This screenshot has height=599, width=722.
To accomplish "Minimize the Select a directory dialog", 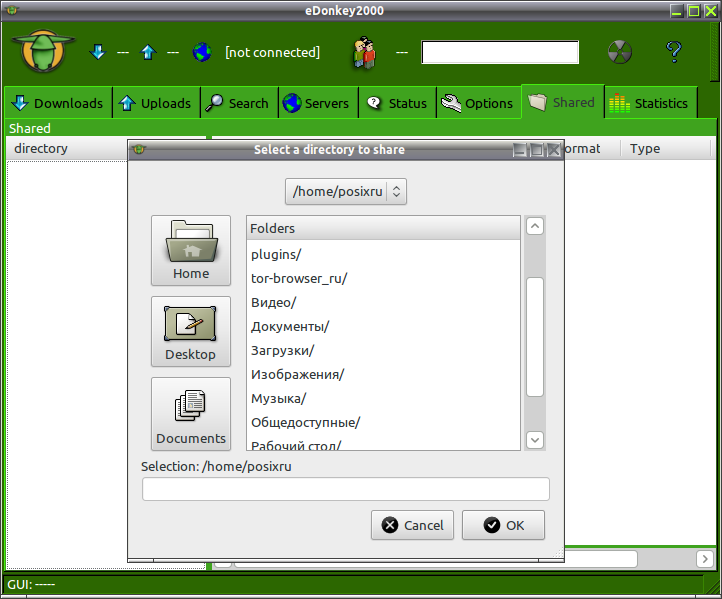I will coord(520,150).
